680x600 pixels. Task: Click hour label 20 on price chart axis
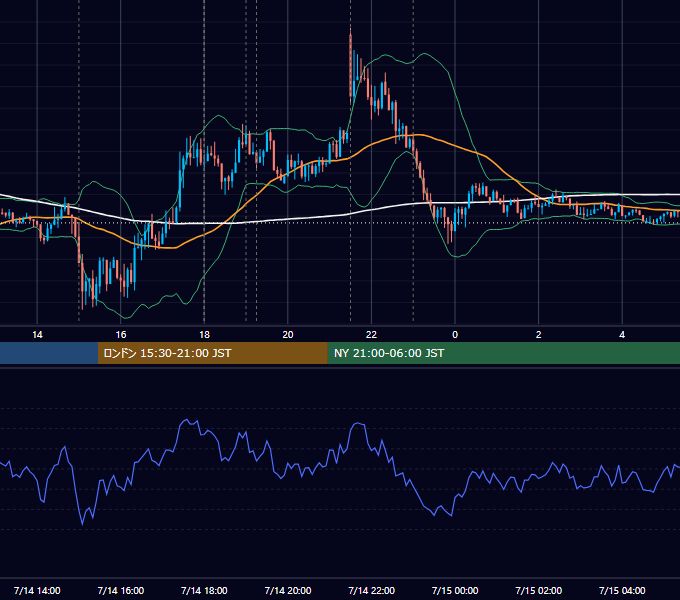(288, 335)
